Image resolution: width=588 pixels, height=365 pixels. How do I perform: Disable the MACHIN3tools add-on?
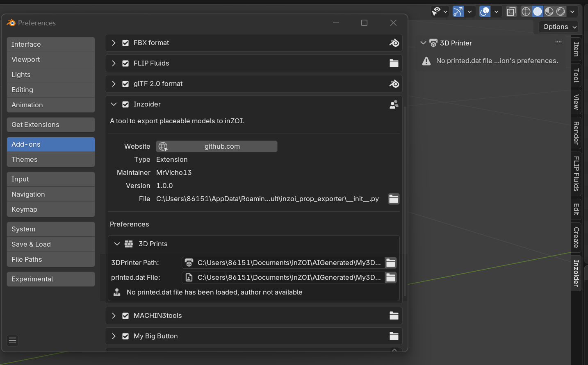tap(125, 316)
